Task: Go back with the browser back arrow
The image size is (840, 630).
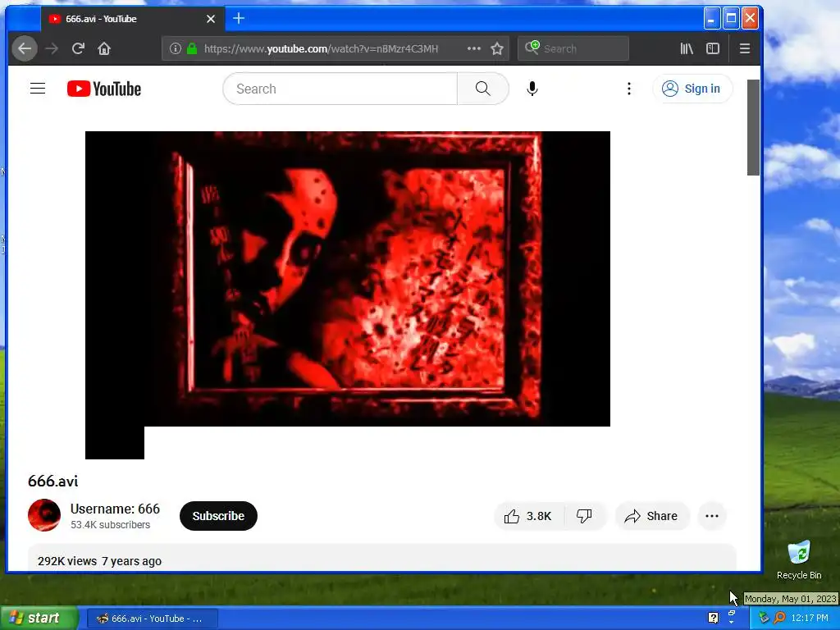Action: click(25, 48)
